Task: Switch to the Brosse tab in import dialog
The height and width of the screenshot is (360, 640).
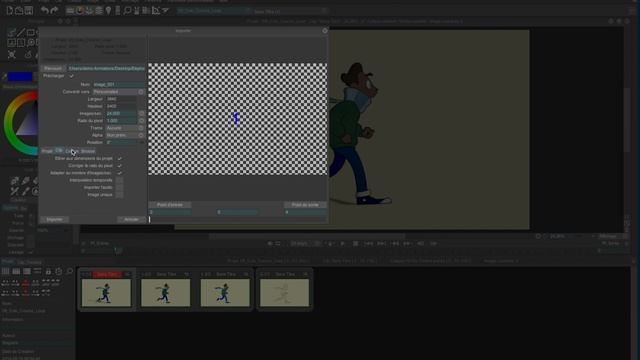Action: point(88,151)
